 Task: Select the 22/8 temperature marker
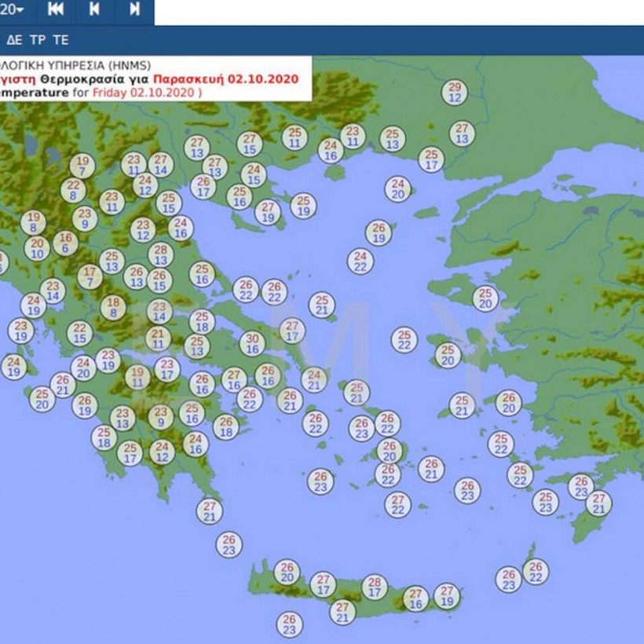point(74,190)
